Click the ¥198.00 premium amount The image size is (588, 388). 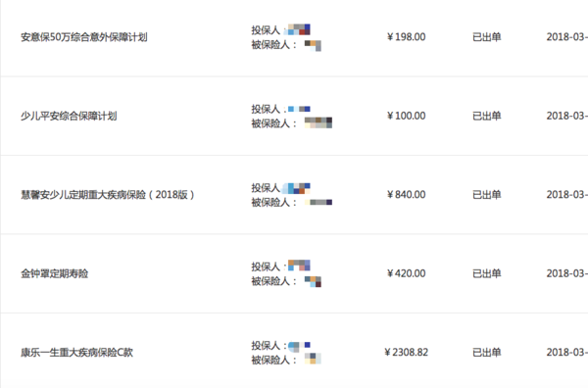click(407, 36)
